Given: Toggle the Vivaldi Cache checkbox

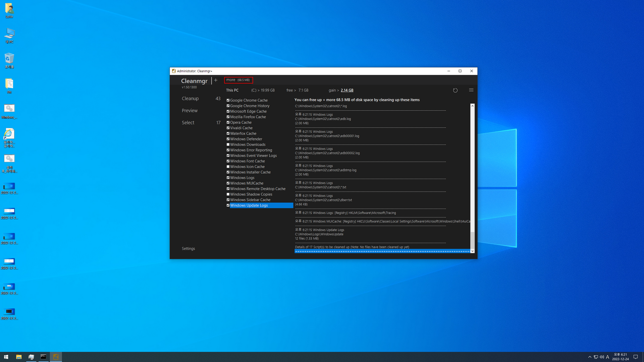Looking at the screenshot, I should 228,128.
